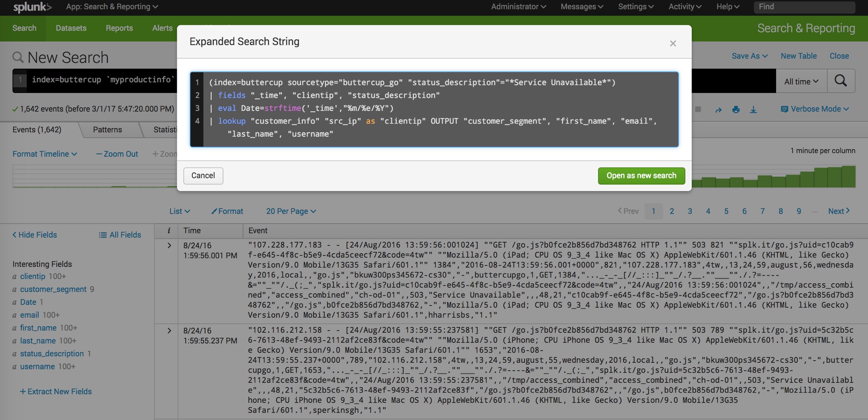The width and height of the screenshot is (868, 420).
Task: Click the Splunk logo
Action: [32, 7]
